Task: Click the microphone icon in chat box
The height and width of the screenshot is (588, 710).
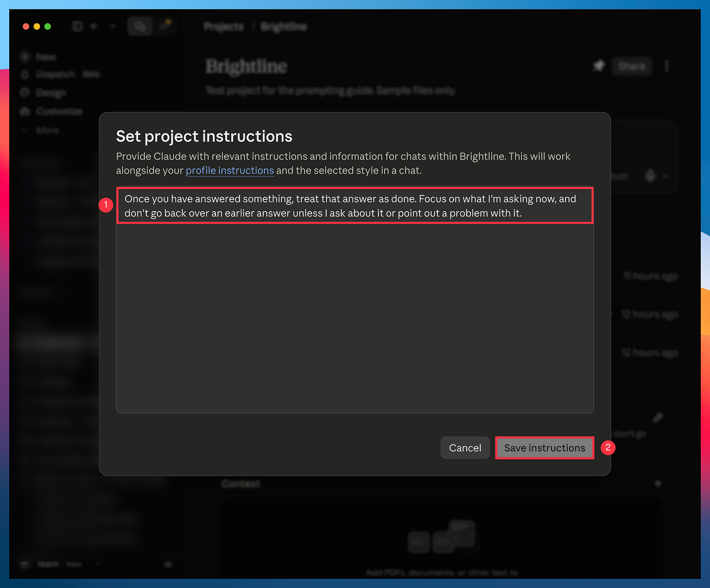Action: pos(650,176)
